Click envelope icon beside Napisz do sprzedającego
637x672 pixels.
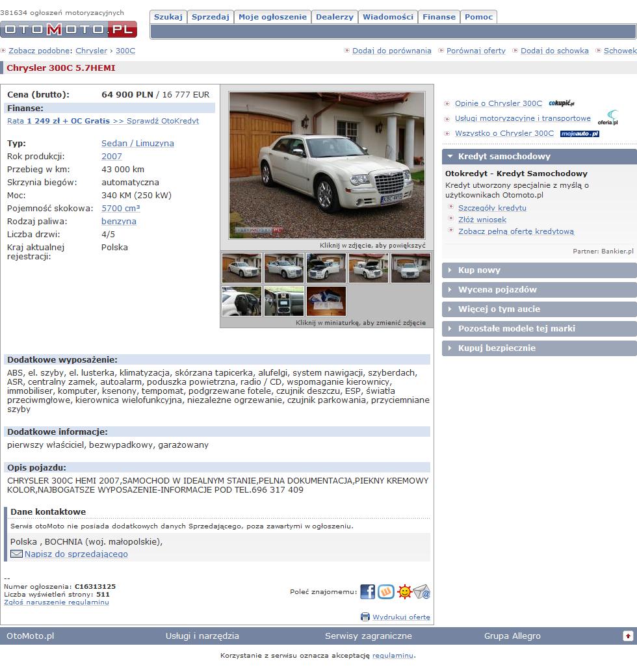16,554
